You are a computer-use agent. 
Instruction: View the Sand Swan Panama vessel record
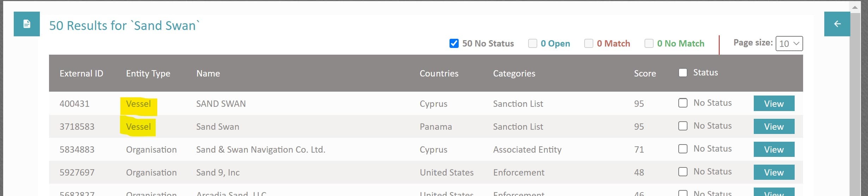(x=774, y=127)
